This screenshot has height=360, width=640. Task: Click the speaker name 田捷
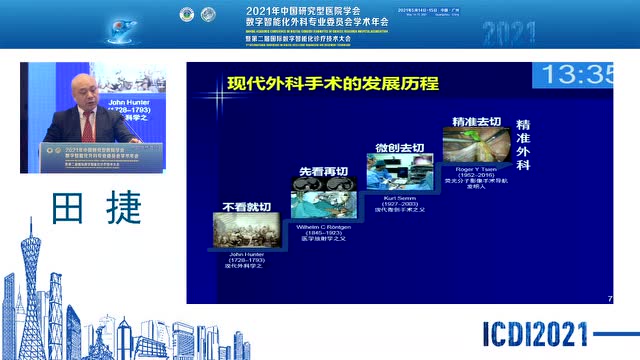(x=97, y=208)
